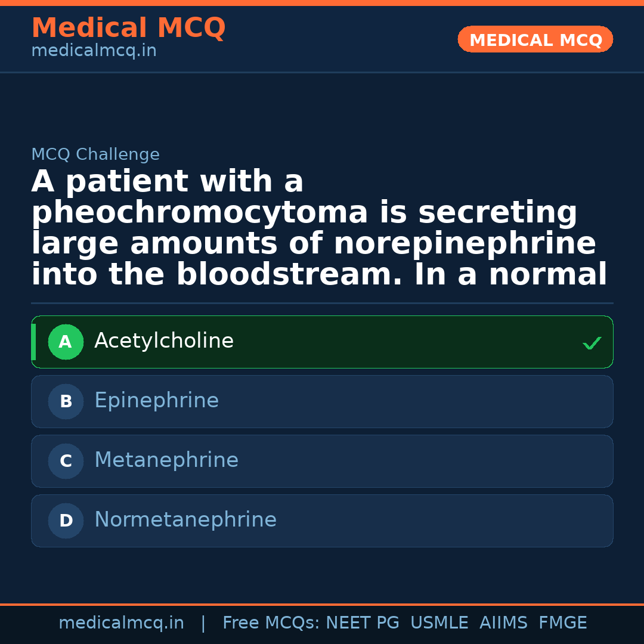Click the orange MEDICAL MCQ badge

pos(535,39)
